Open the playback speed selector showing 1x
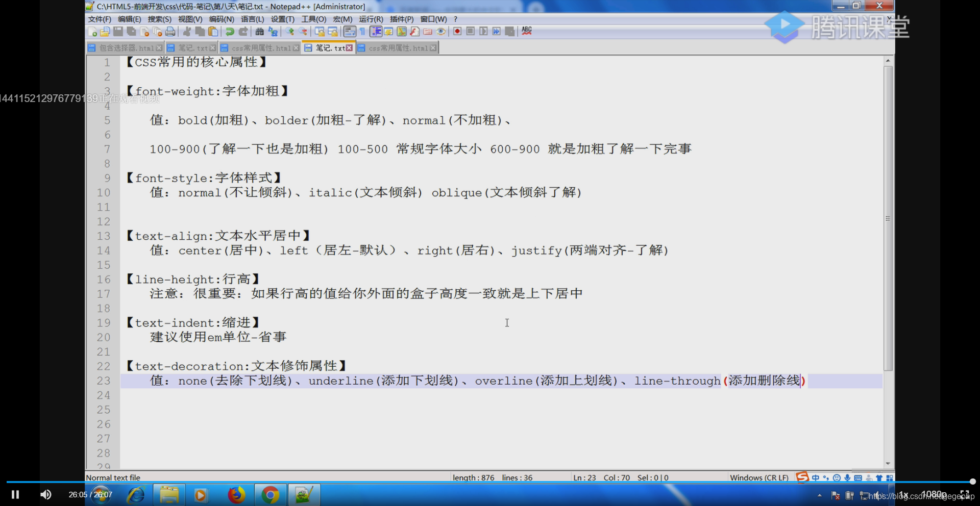This screenshot has height=506, width=980. pyautogui.click(x=904, y=494)
